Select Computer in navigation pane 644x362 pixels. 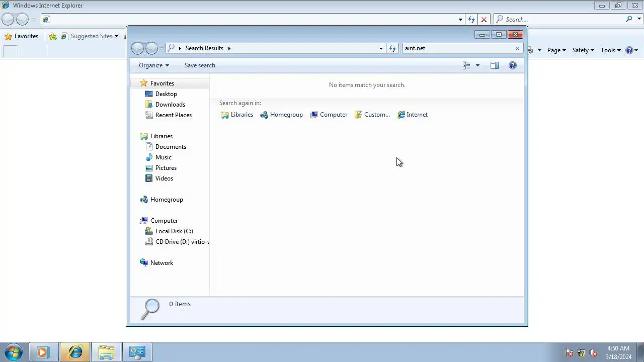click(164, 221)
